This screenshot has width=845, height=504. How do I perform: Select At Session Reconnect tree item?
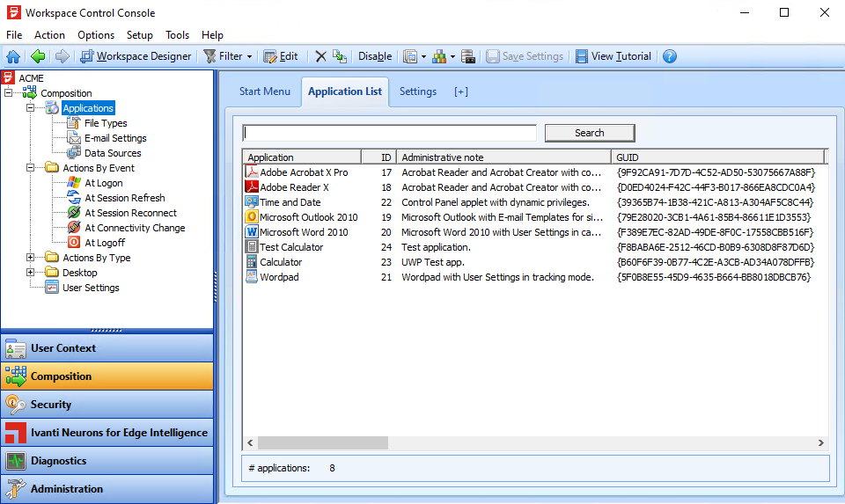[130, 213]
